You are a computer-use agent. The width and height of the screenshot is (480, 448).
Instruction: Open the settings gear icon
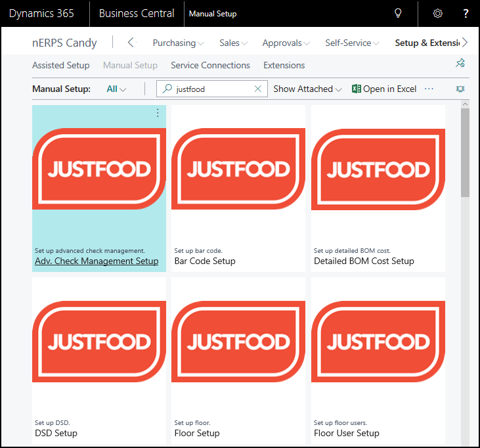(438, 13)
